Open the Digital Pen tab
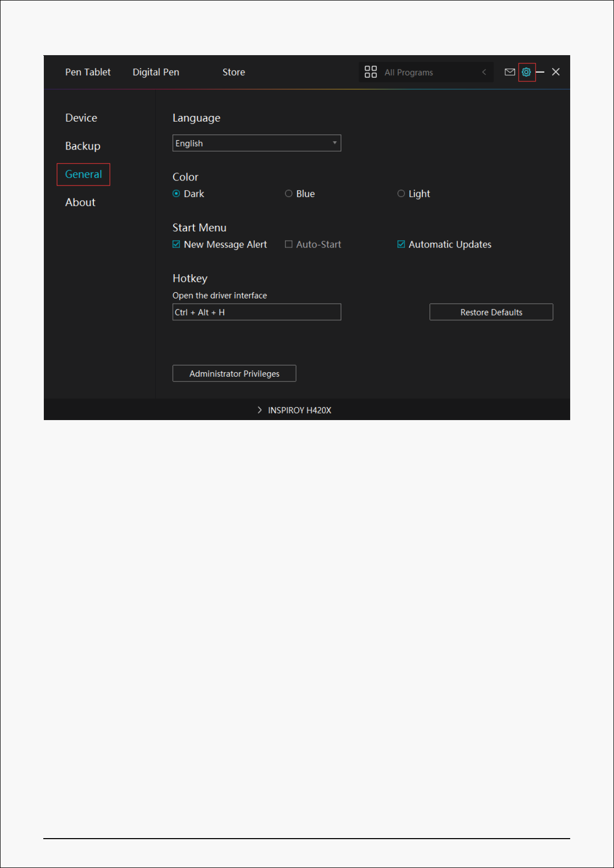Screen dimensions: 614x868 click(x=156, y=72)
